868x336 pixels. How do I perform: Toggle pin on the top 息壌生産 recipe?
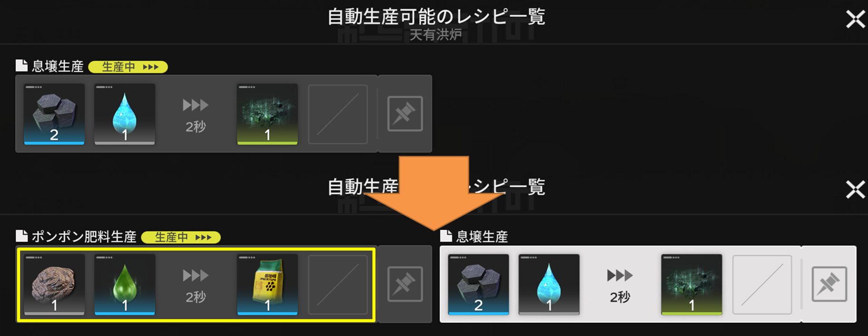[x=405, y=114]
